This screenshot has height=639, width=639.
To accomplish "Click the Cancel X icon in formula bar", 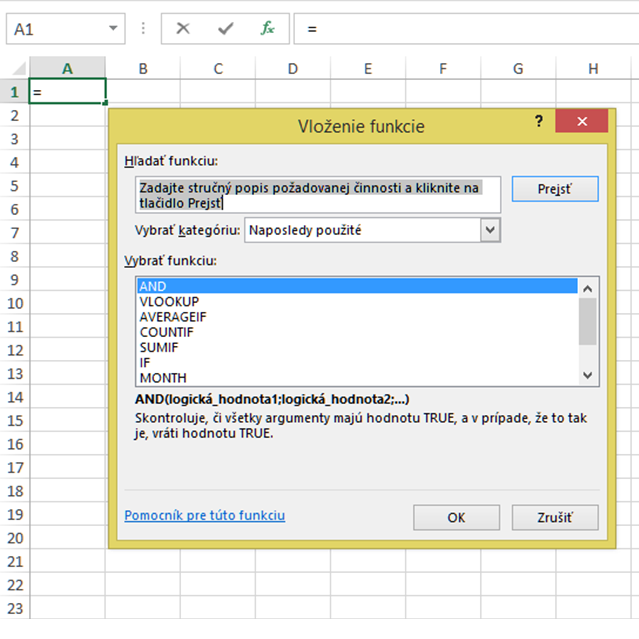I will coord(183,29).
